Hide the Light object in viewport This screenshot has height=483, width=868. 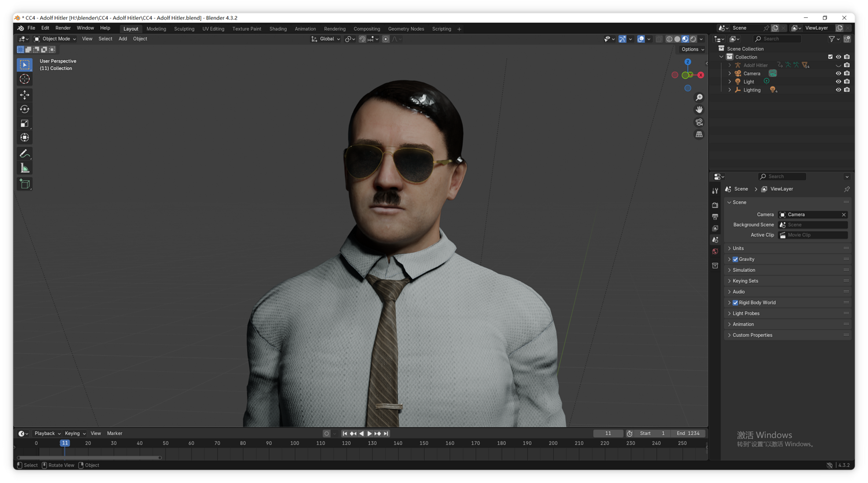(x=838, y=82)
